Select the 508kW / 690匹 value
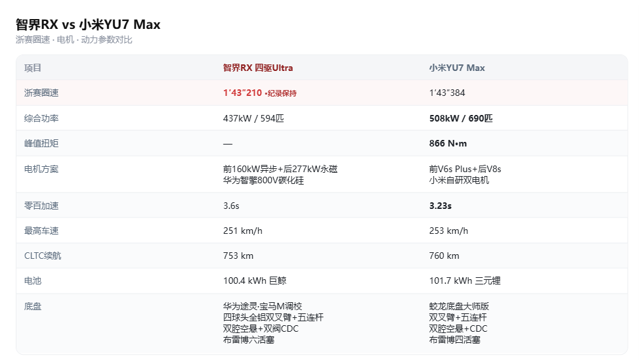 coord(461,118)
